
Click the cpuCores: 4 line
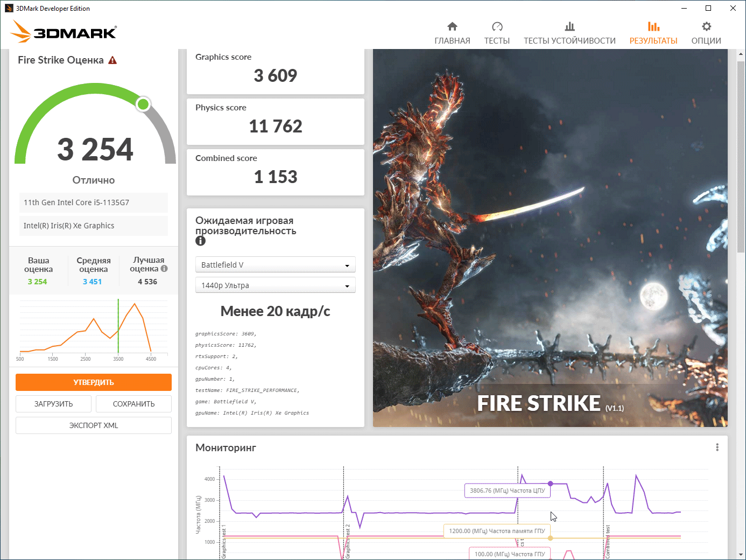(214, 368)
